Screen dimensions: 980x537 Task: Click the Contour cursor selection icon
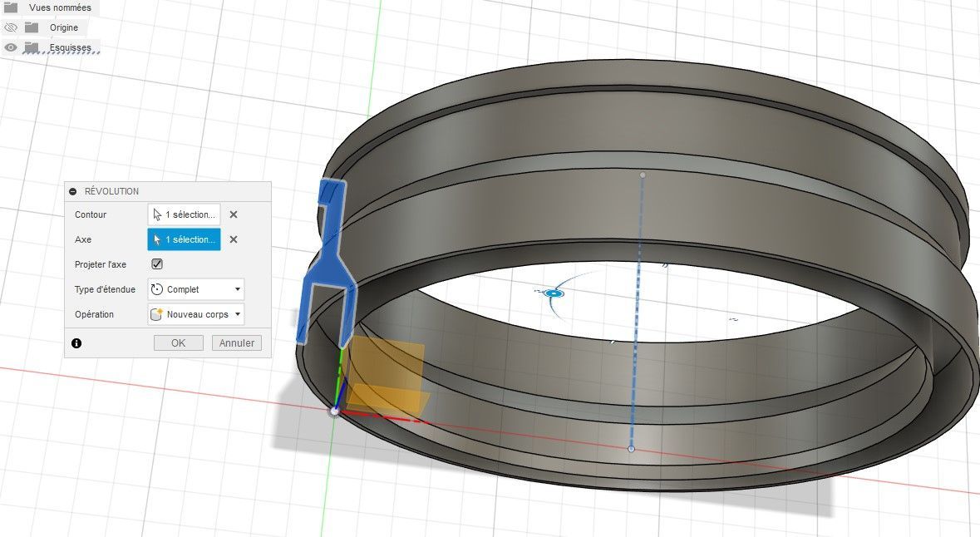point(157,214)
